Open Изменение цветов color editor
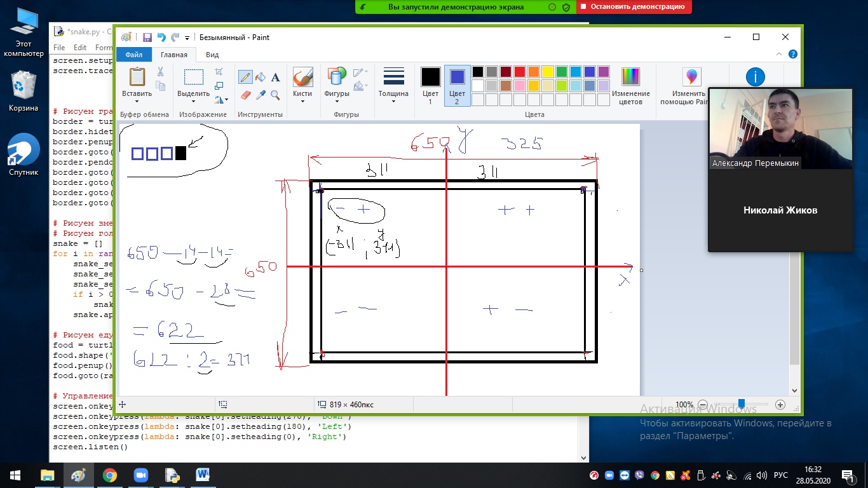The image size is (868, 488). (630, 85)
